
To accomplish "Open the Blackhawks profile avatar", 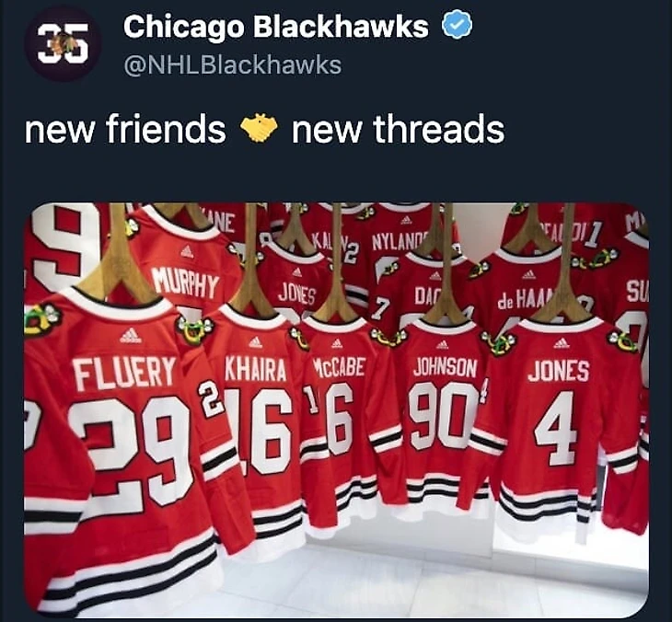I will click(x=63, y=43).
